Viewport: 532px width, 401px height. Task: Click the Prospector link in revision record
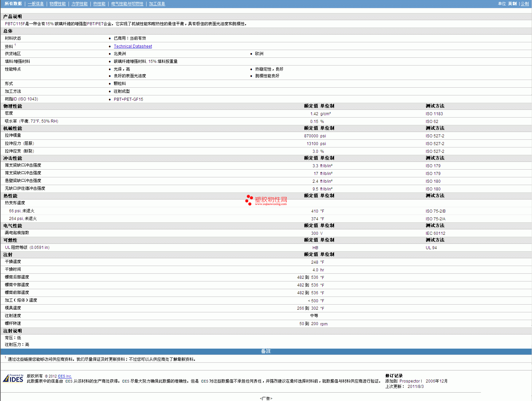[409, 381]
